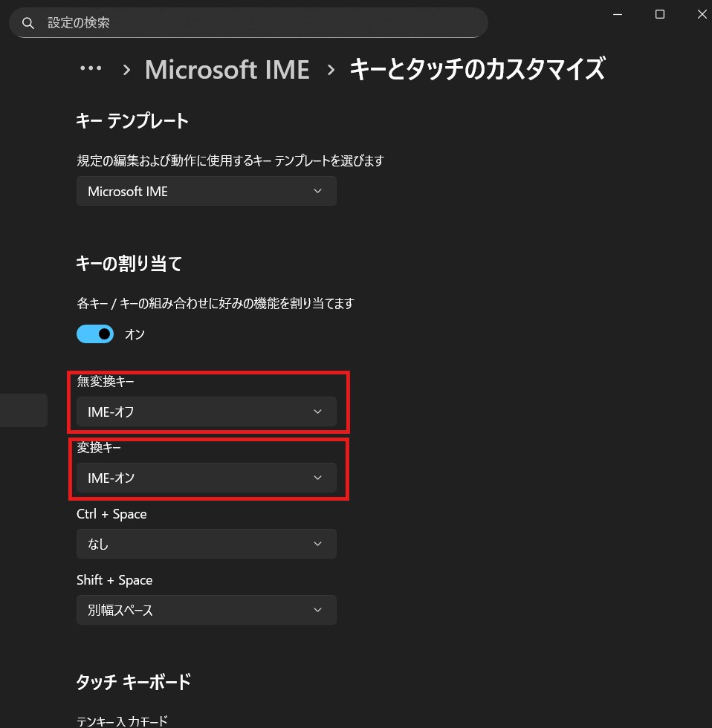Go back to Microsoft IME in the breadcrumb
The height and width of the screenshot is (728, 712).
point(227,70)
